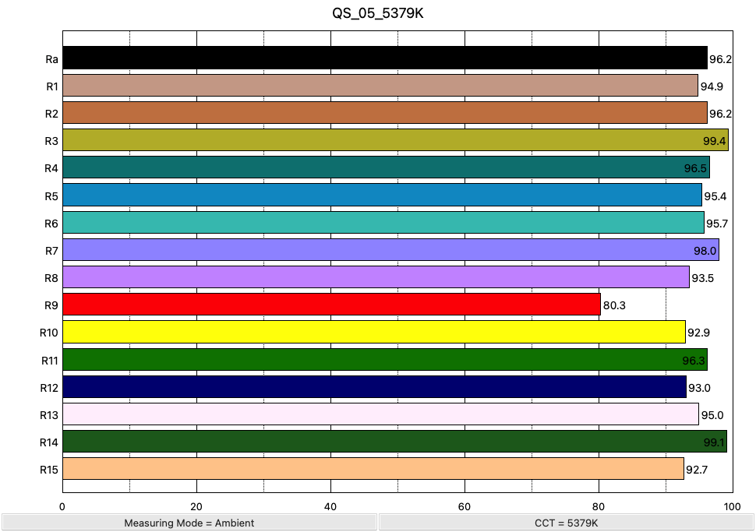Viewport: 756px width, 532px height.
Task: Click the teal R4 bar
Action: [387, 167]
